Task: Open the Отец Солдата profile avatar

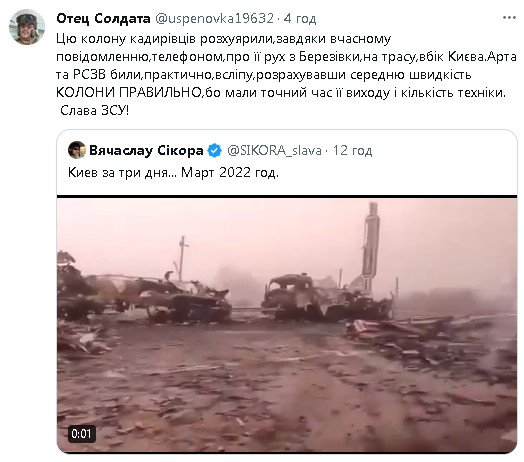Action: click(x=27, y=27)
